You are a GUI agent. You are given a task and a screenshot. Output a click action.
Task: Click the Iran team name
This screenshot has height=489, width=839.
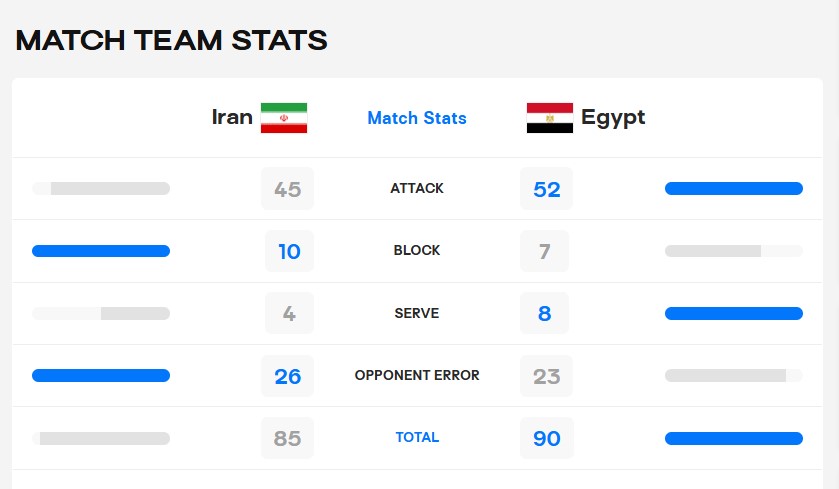pyautogui.click(x=232, y=117)
